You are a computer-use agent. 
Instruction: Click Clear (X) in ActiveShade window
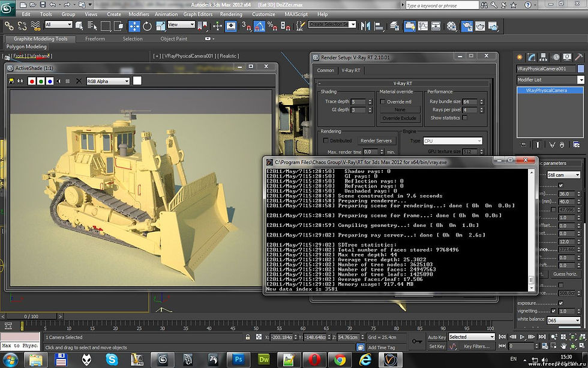pyautogui.click(x=79, y=81)
